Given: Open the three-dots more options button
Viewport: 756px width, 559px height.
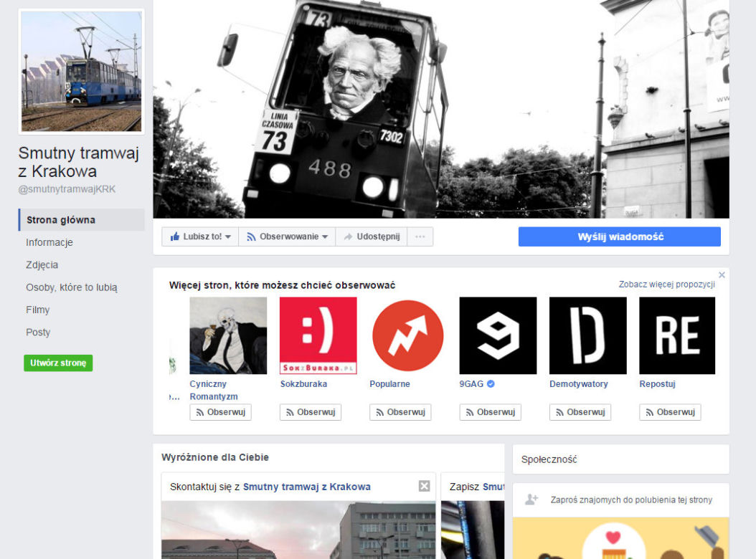Looking at the screenshot, I should pos(420,236).
